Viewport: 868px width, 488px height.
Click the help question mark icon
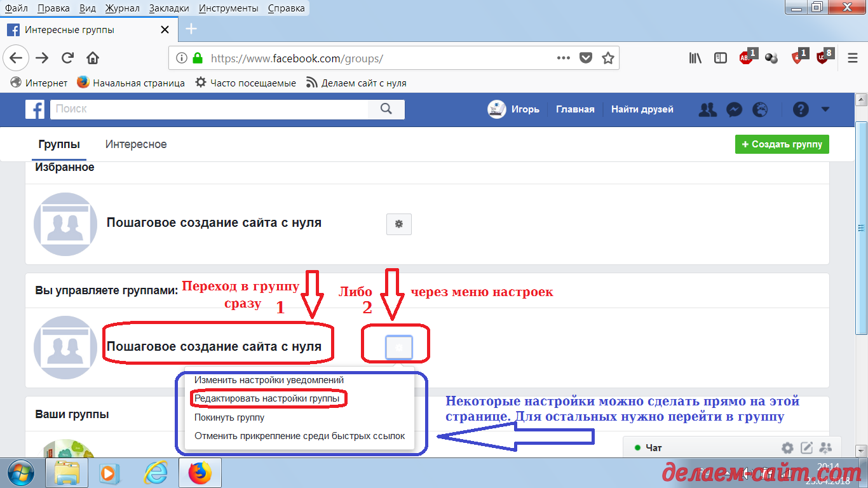coord(800,109)
